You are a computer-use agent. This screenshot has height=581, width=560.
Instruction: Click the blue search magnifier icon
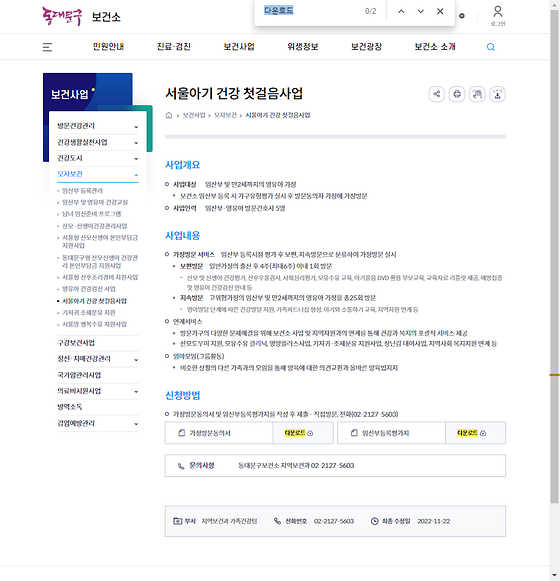click(x=491, y=47)
